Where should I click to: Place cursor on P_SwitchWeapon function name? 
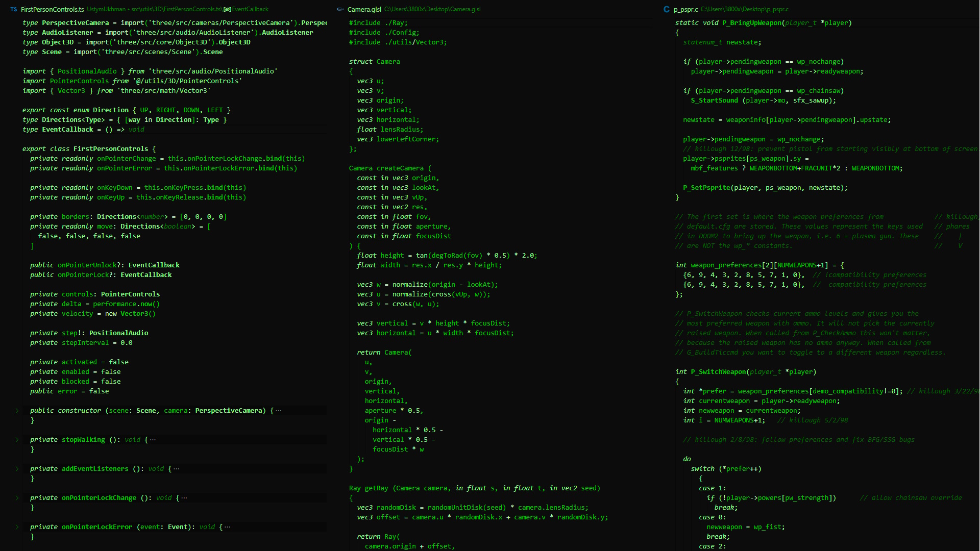coord(719,372)
